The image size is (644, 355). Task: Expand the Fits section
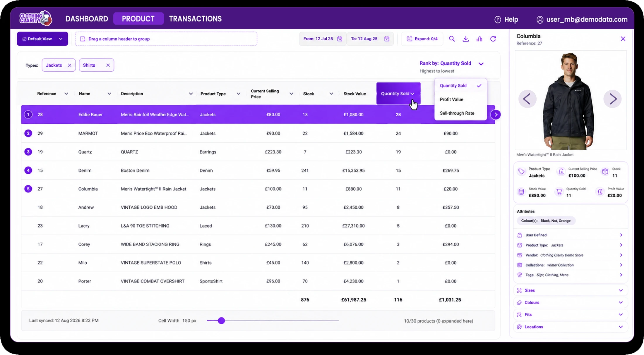[570, 315]
